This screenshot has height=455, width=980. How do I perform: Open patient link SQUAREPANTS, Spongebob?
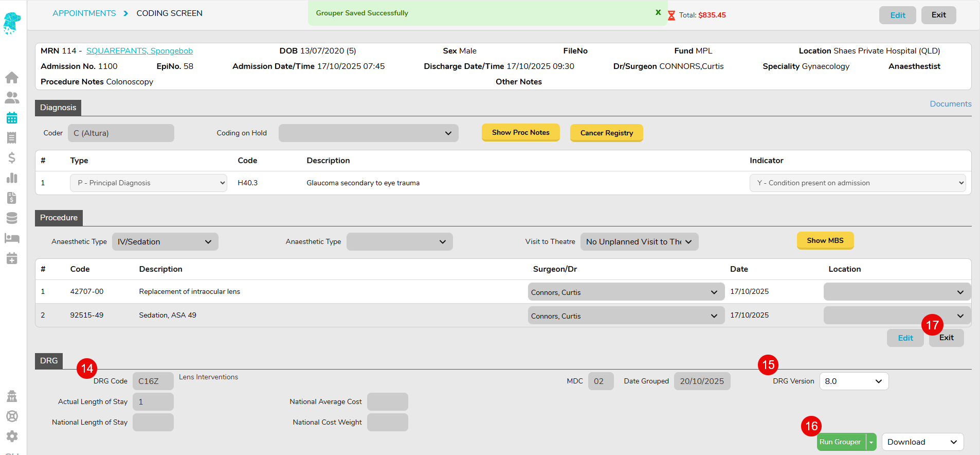pos(139,51)
